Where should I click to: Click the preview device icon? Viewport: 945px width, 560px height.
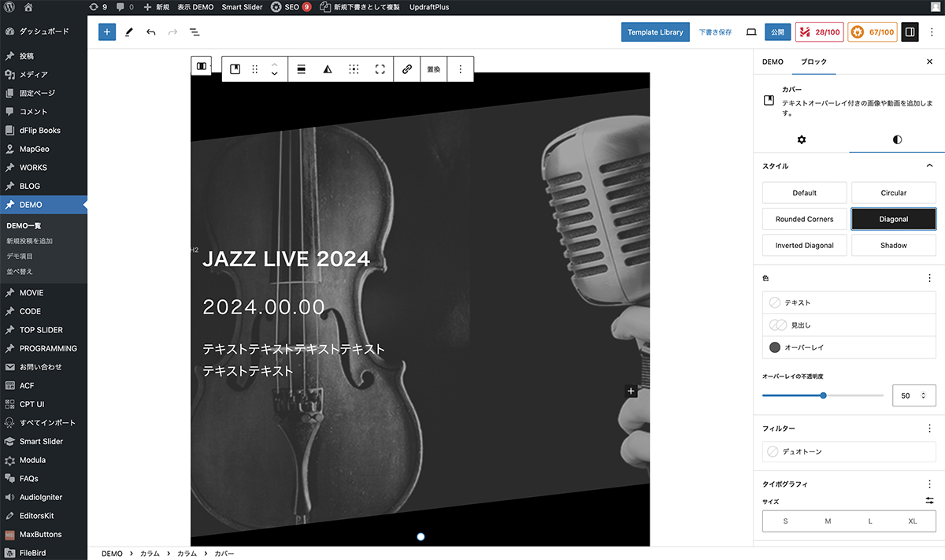[x=751, y=32]
